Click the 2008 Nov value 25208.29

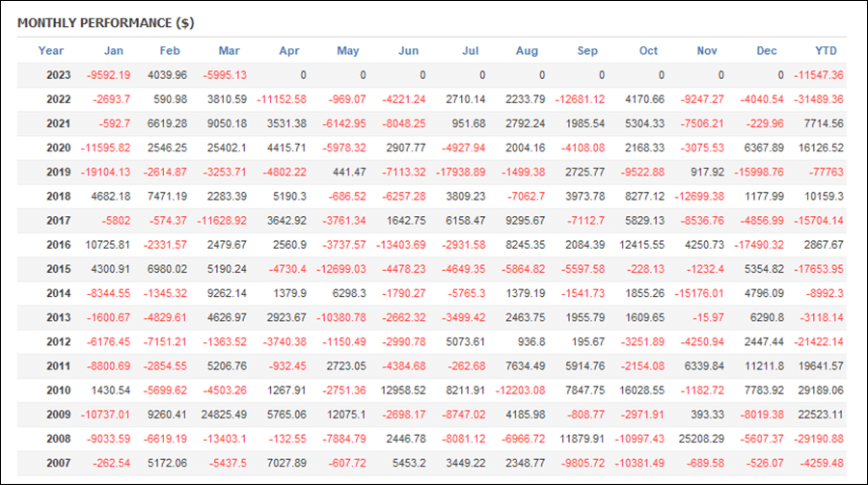click(701, 439)
